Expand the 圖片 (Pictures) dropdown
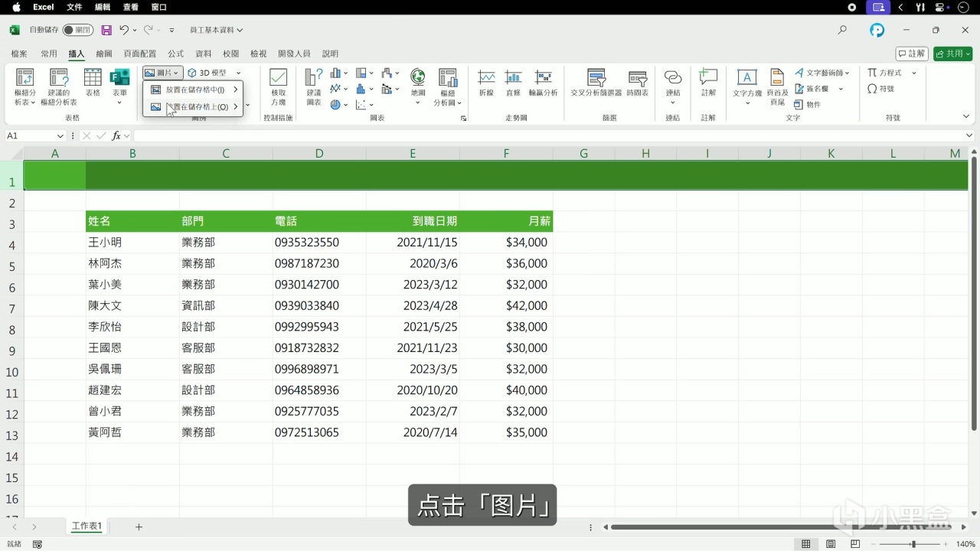 pyautogui.click(x=162, y=73)
